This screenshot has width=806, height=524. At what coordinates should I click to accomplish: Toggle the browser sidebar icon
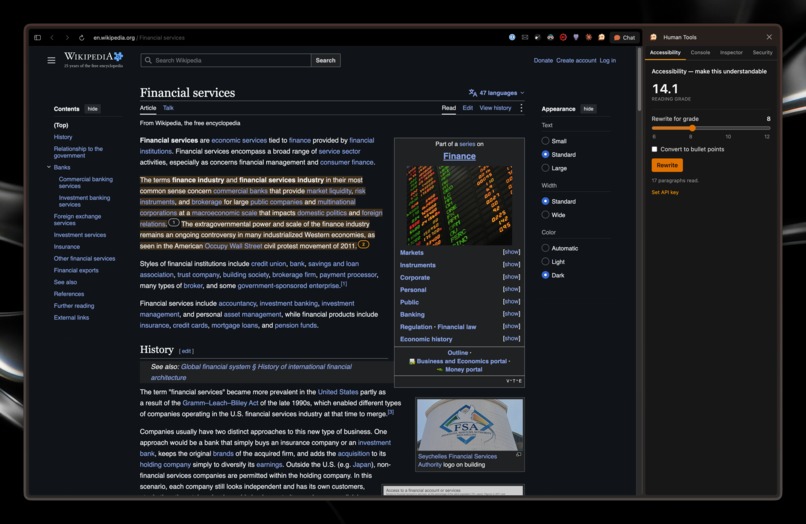pyautogui.click(x=38, y=38)
